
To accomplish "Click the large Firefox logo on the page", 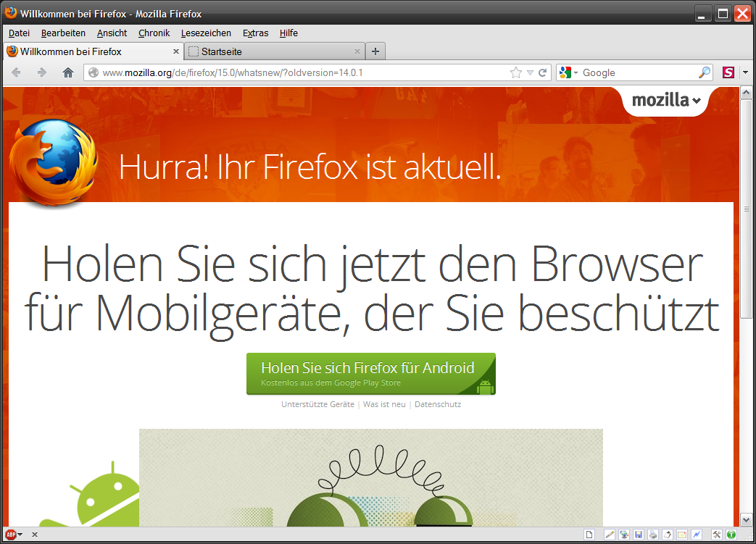I will [54, 162].
